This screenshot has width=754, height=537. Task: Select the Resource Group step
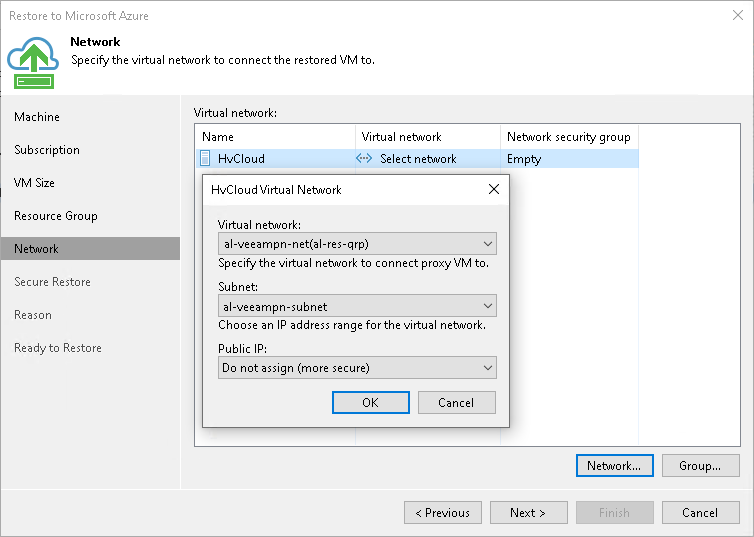56,216
